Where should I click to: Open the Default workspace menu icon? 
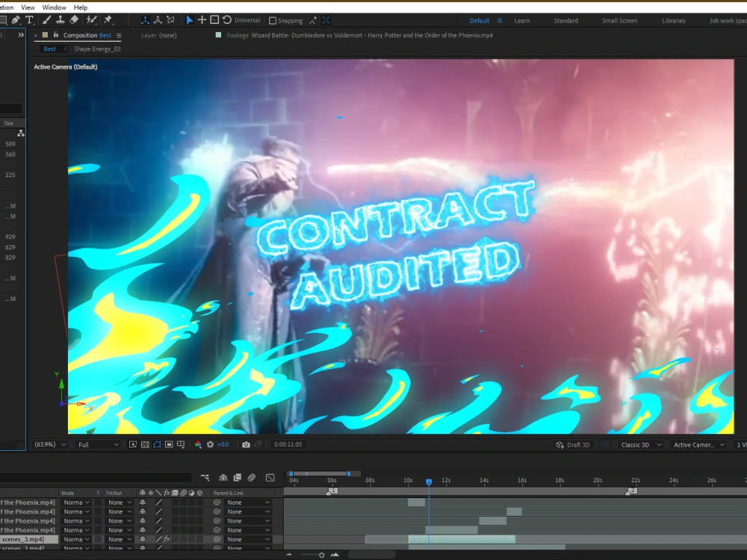tap(499, 20)
